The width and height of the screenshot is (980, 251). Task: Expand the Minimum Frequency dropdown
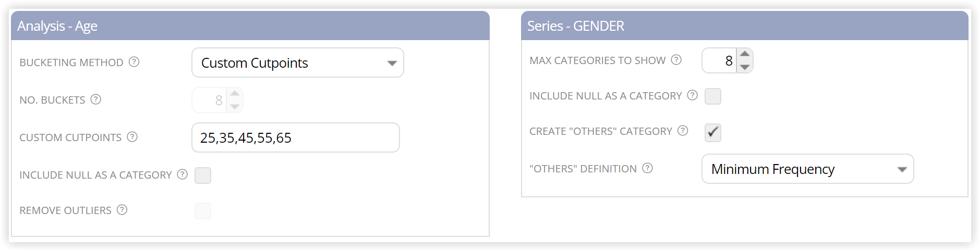808,169
